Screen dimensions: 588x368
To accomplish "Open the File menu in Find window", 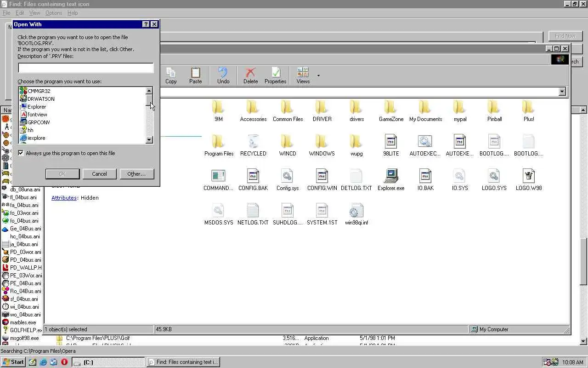I will [x=6, y=13].
